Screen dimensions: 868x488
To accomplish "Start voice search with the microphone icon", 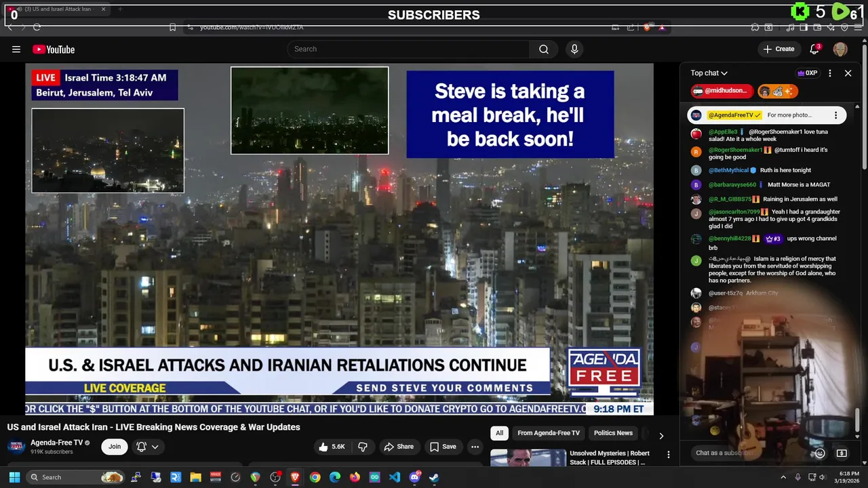I will [x=574, y=49].
